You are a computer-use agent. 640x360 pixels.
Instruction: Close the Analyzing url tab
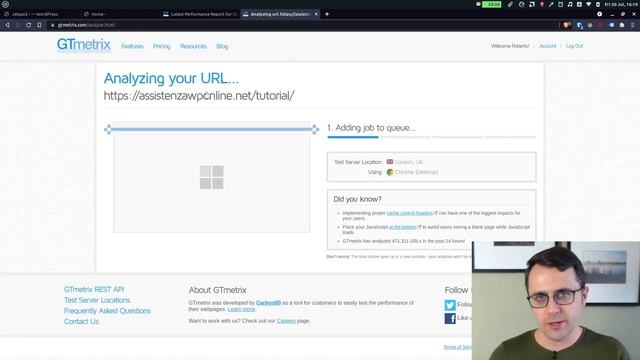point(316,14)
